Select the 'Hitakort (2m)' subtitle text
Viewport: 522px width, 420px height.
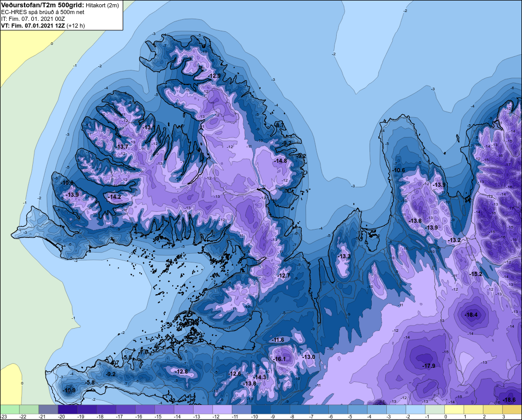pos(102,5)
